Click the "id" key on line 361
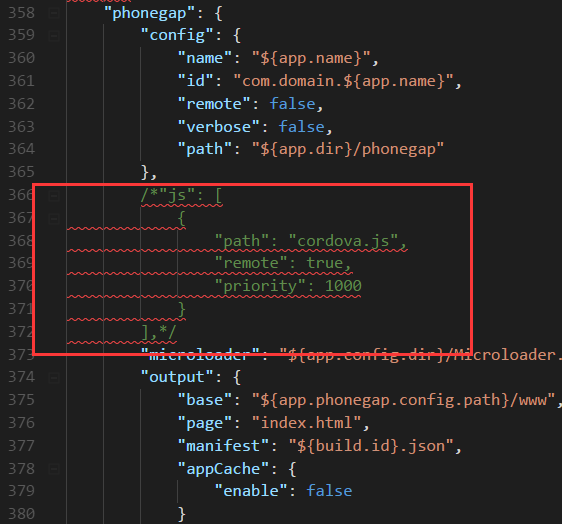The image size is (562, 524). (x=196, y=81)
